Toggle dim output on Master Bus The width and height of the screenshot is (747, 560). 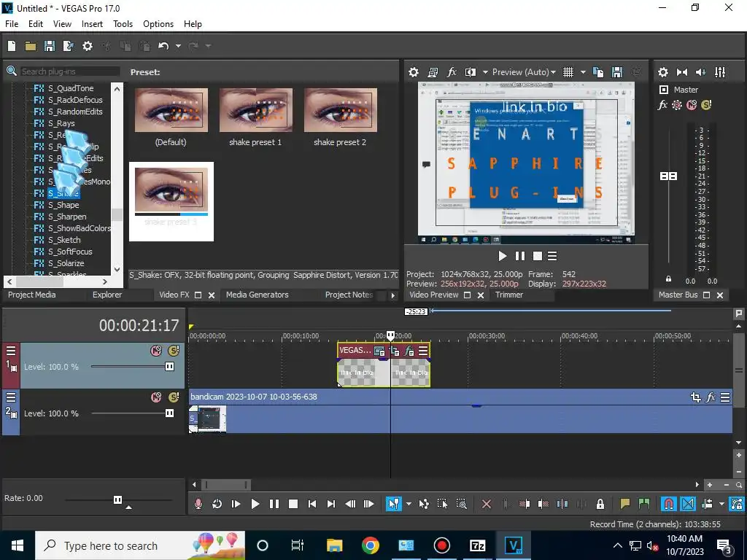701,72
